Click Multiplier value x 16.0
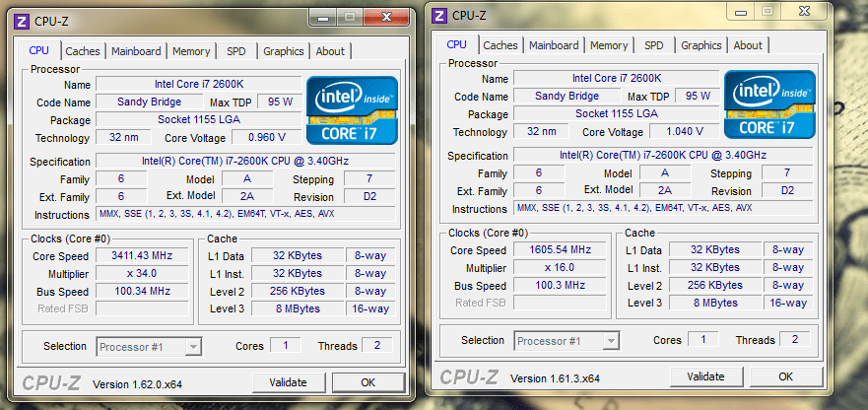The height and width of the screenshot is (410, 868). pyautogui.click(x=561, y=267)
